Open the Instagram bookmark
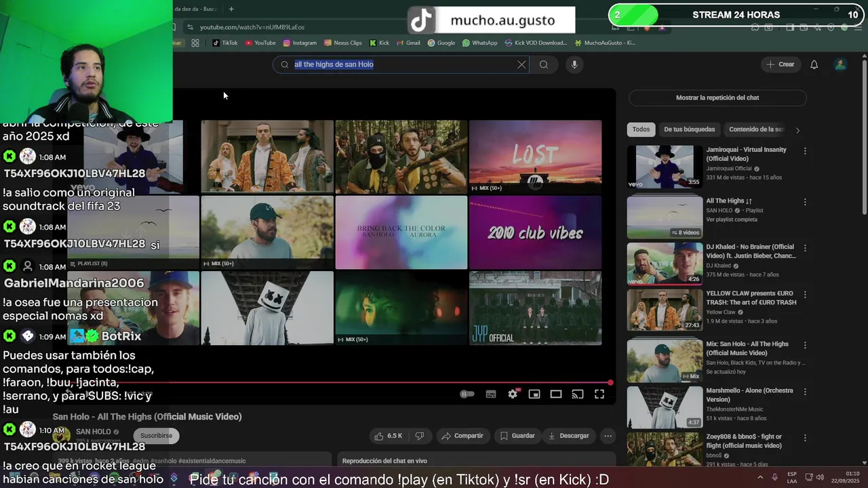This screenshot has height=488, width=868. pos(300,43)
